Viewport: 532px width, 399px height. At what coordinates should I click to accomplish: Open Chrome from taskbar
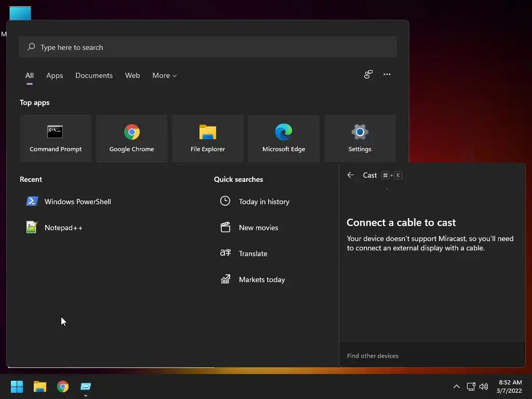[63, 387]
